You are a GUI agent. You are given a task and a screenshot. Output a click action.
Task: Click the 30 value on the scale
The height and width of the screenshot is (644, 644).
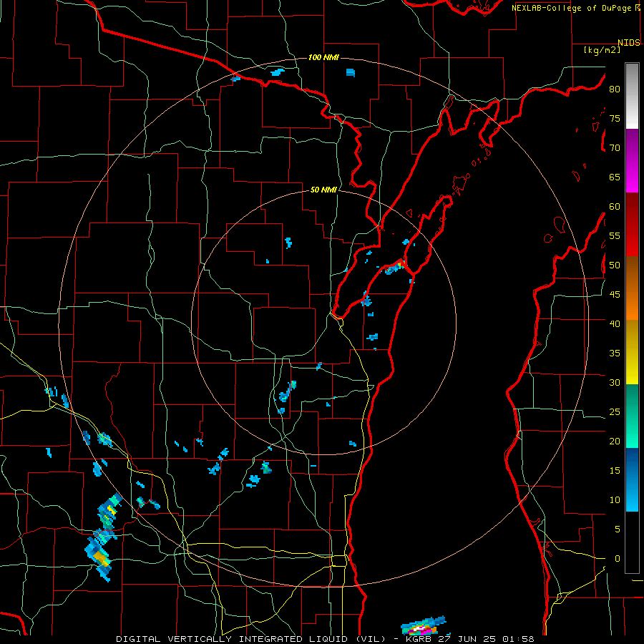click(x=615, y=382)
